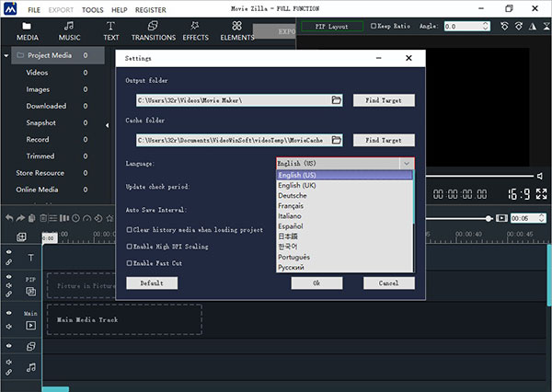
Task: Collapse the Language dropdown arrow
Action: (406, 163)
